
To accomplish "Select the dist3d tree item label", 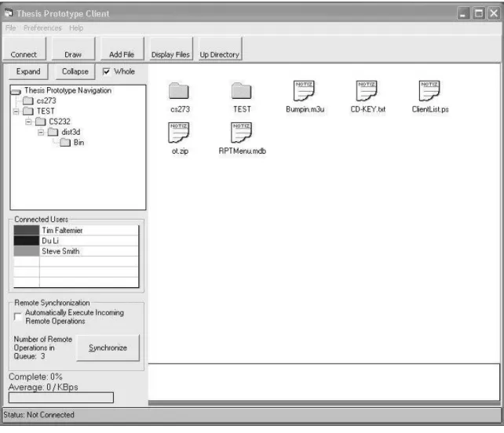I will [71, 132].
